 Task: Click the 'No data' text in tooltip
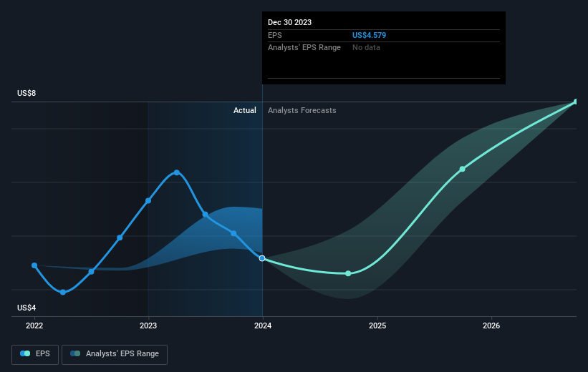pos(366,47)
